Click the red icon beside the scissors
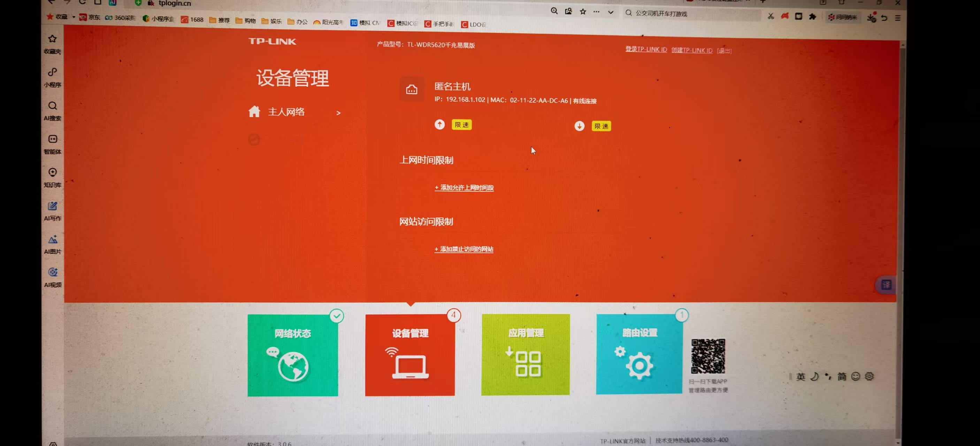This screenshot has width=980, height=446. pos(784,16)
